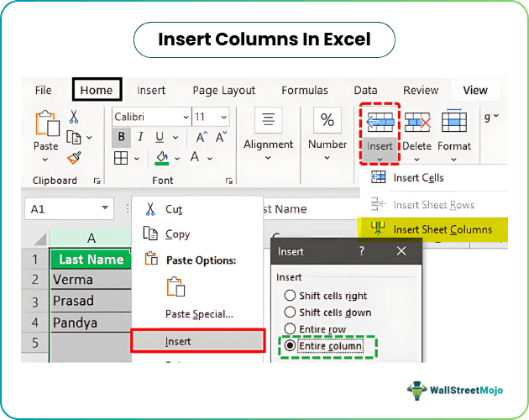The height and width of the screenshot is (420, 529).
Task: Switch to the Insert ribbon tab
Action: click(151, 90)
